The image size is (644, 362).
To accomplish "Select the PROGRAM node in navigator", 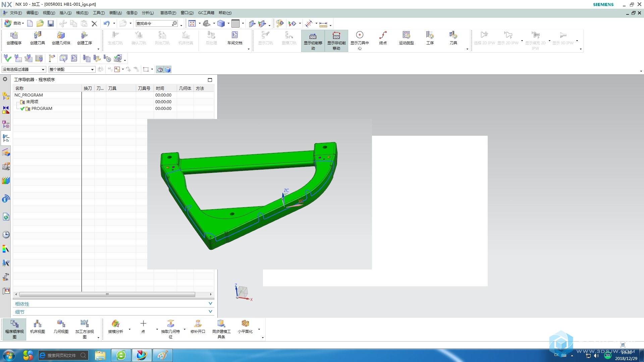I will 42,109.
